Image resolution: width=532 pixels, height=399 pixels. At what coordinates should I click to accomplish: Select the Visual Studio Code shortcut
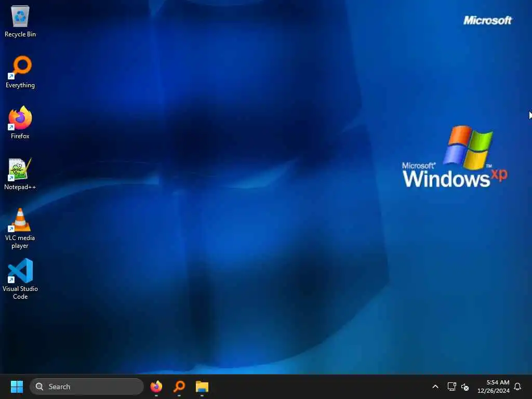(20, 279)
